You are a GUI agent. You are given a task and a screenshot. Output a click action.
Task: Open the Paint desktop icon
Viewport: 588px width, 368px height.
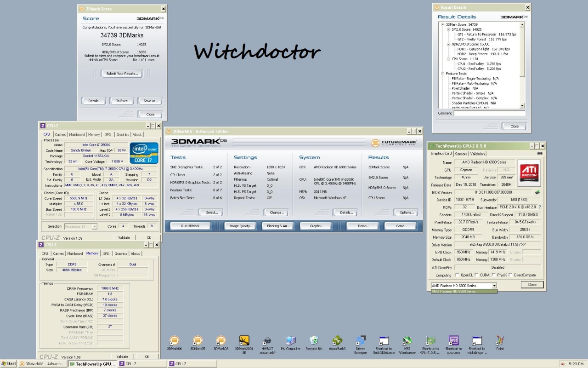point(500,341)
